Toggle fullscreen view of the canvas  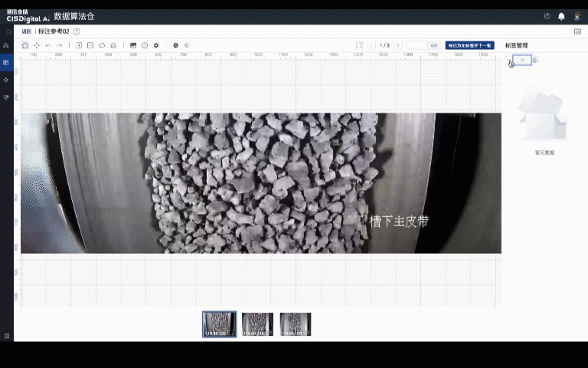(359, 45)
